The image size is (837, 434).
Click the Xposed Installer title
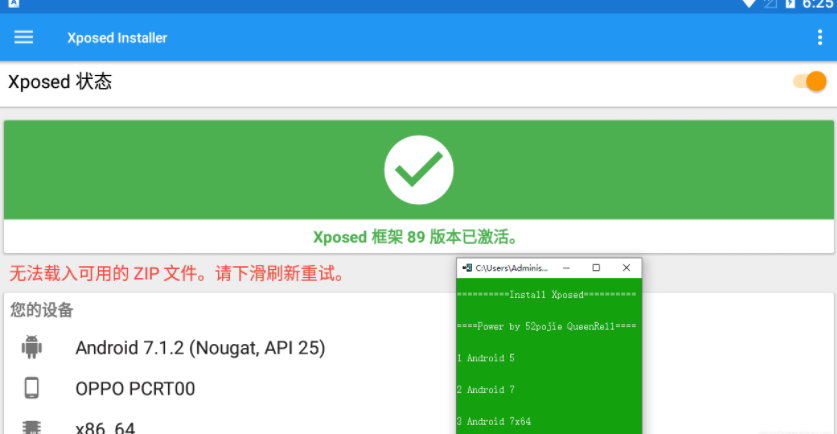coord(117,38)
